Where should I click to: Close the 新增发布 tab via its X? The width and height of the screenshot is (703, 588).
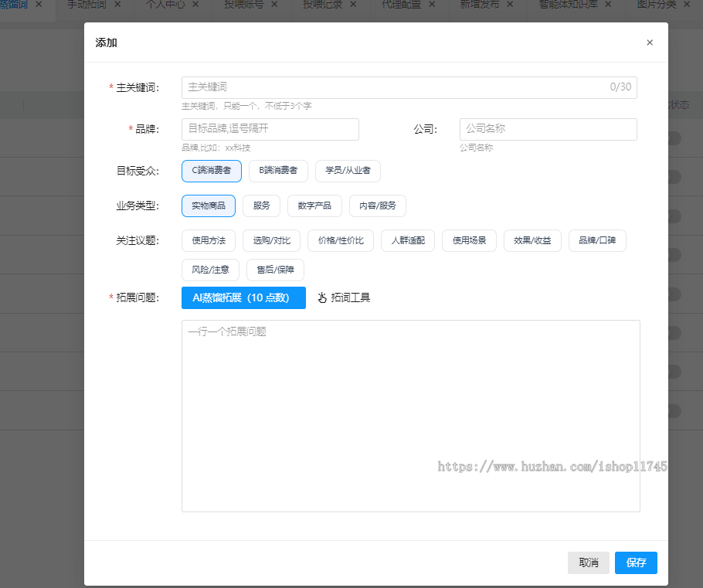510,4
